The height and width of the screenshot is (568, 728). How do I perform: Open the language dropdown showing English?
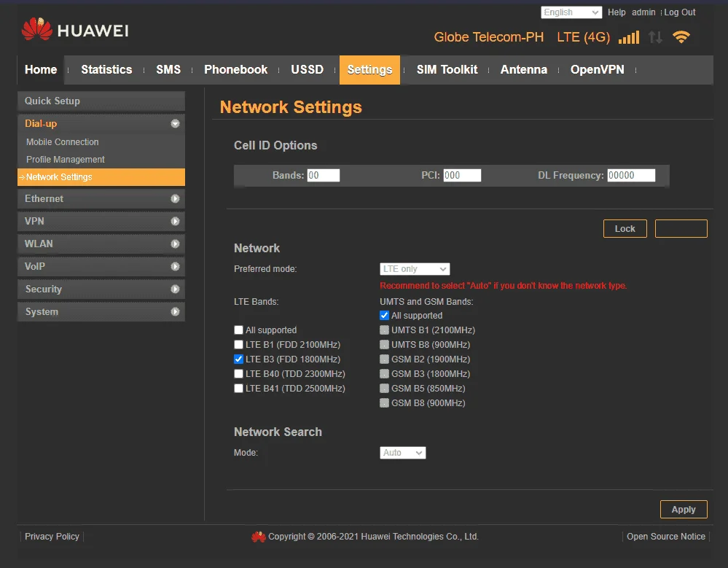click(x=571, y=12)
